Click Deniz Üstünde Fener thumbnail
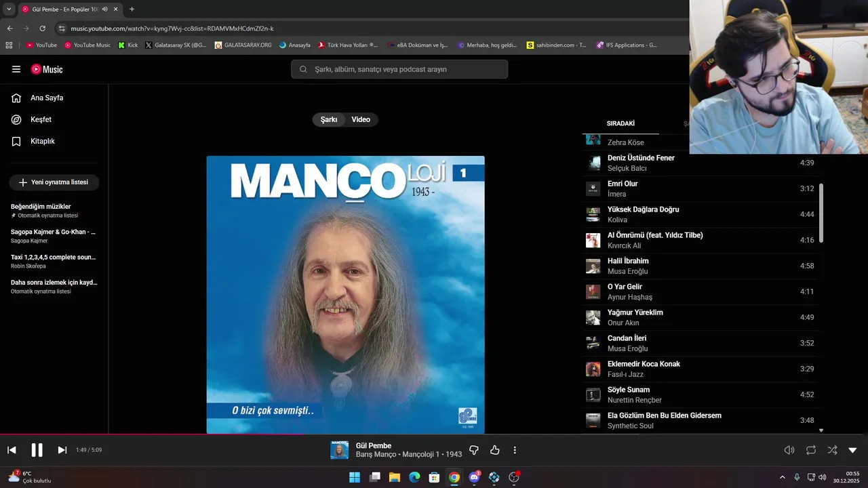This screenshot has height=488, width=868. click(x=593, y=163)
